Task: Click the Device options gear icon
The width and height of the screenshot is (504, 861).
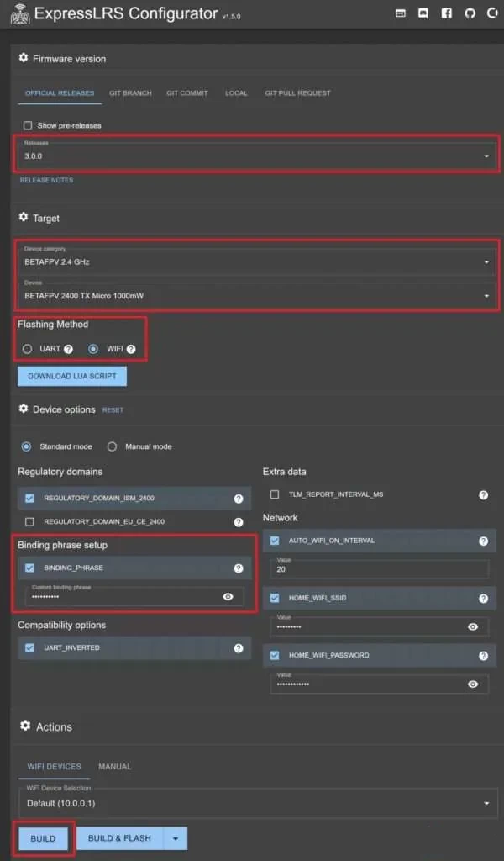Action: click(23, 409)
